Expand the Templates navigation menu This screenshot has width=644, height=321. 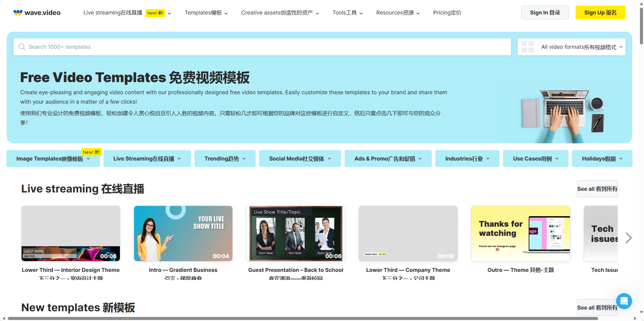206,13
